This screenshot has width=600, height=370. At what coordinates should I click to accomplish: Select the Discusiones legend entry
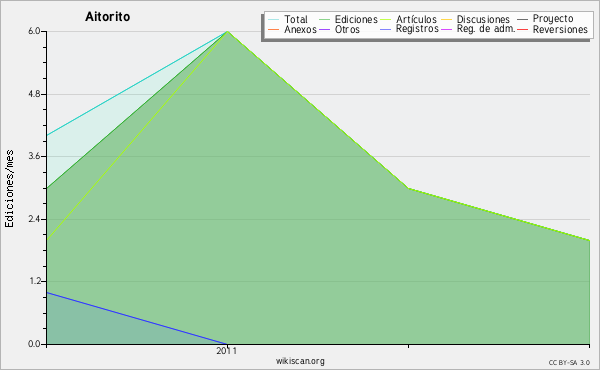pyautogui.click(x=476, y=19)
